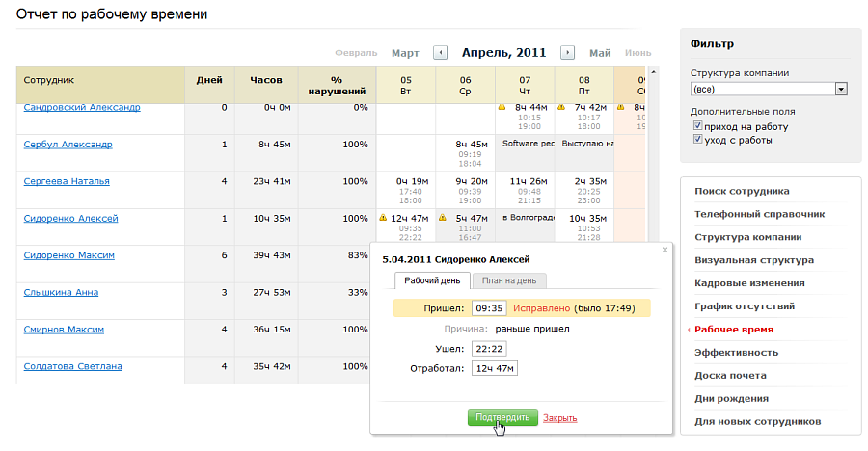Image resolution: width=868 pixels, height=451 pixels.
Task: Open sidebar menu 'Структура компании'
Action: [x=747, y=237]
